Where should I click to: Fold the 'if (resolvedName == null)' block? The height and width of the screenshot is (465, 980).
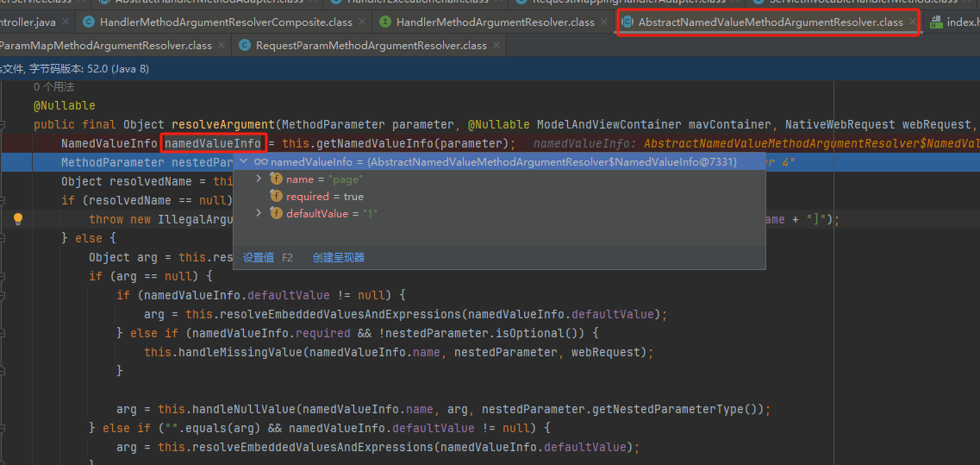(3, 200)
